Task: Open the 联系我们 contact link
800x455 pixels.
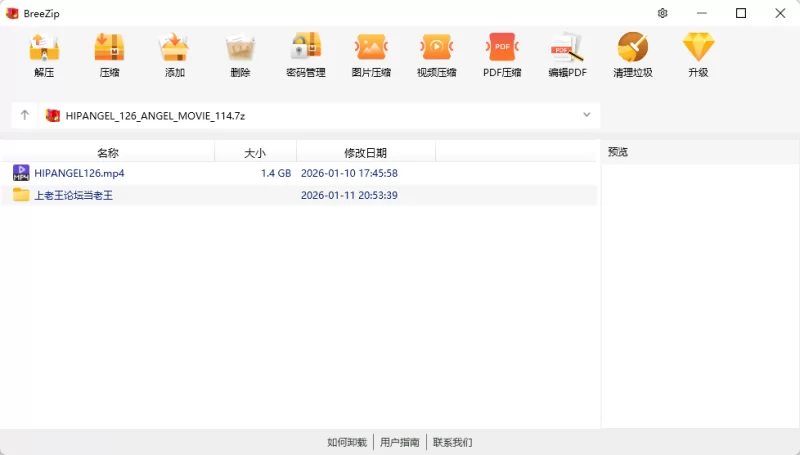Action: (453, 442)
